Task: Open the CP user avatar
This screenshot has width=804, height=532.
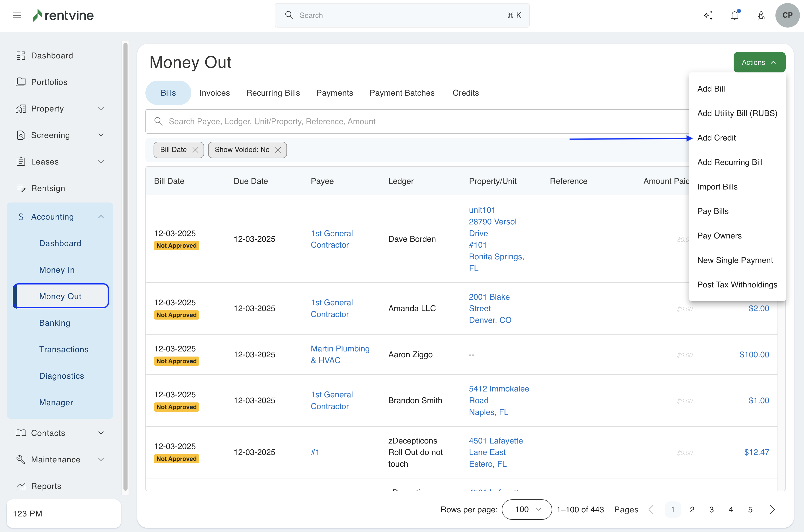Action: pyautogui.click(x=787, y=15)
